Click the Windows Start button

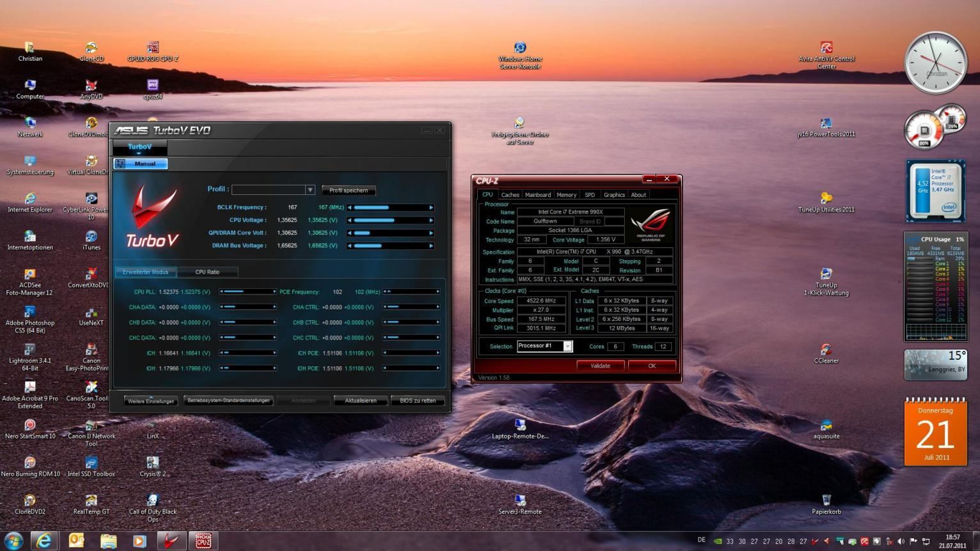[x=13, y=540]
